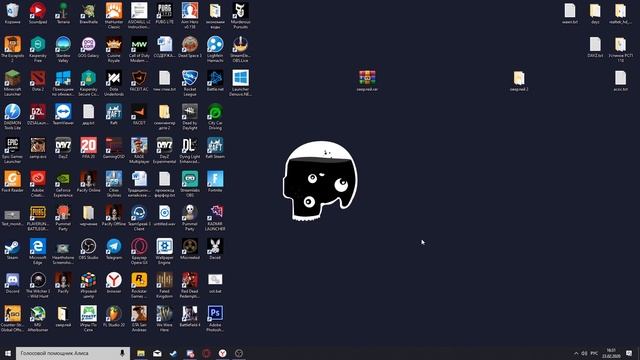Launch OBS Studio from desktop
The width and height of the screenshot is (640, 360).
pos(88,249)
